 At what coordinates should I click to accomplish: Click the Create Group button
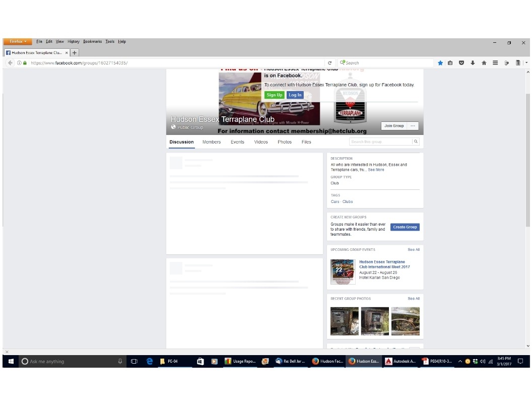tap(405, 227)
